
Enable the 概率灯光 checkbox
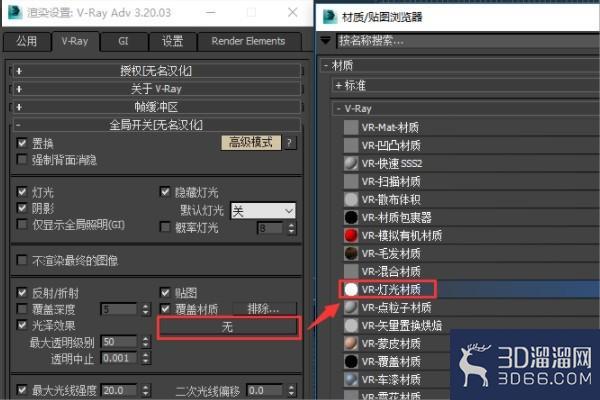coord(165,227)
